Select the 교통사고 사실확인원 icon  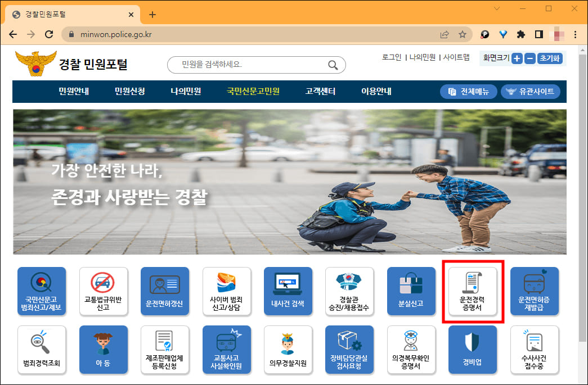(x=227, y=350)
